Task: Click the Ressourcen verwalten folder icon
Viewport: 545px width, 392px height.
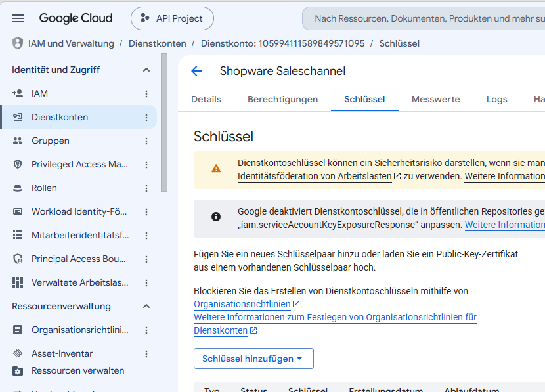Action: click(x=18, y=371)
